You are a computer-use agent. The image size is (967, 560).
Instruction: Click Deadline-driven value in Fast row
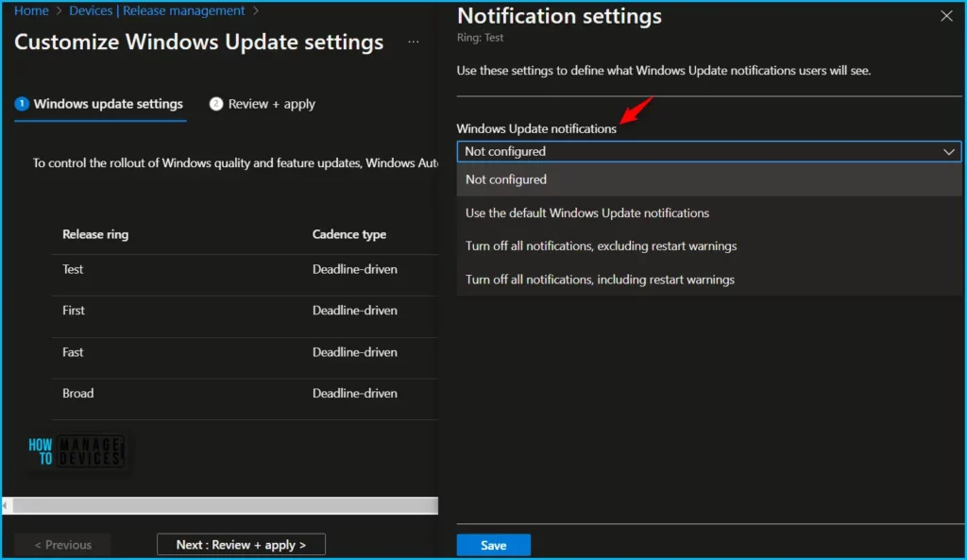355,352
